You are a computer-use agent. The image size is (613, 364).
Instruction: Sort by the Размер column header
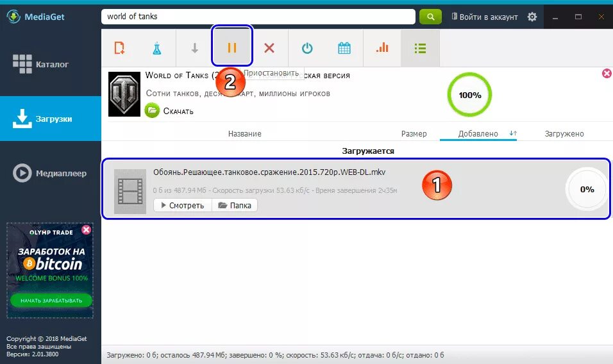coord(414,133)
